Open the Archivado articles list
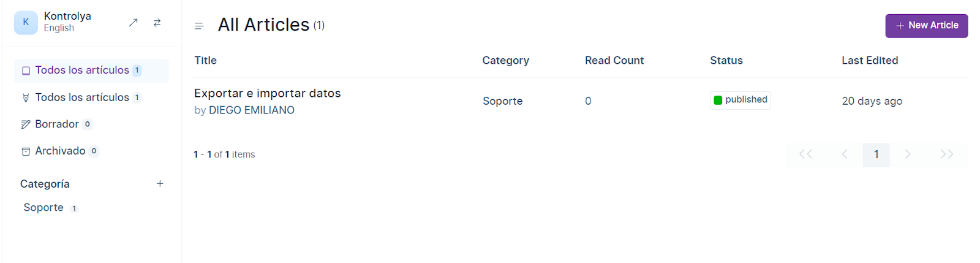The width and height of the screenshot is (980, 263). [60, 151]
